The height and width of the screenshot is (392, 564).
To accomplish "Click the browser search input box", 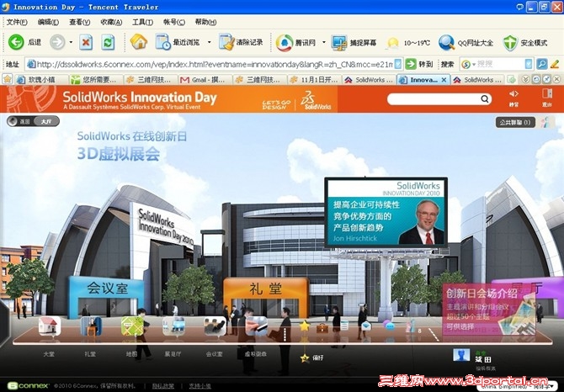I will point(500,64).
